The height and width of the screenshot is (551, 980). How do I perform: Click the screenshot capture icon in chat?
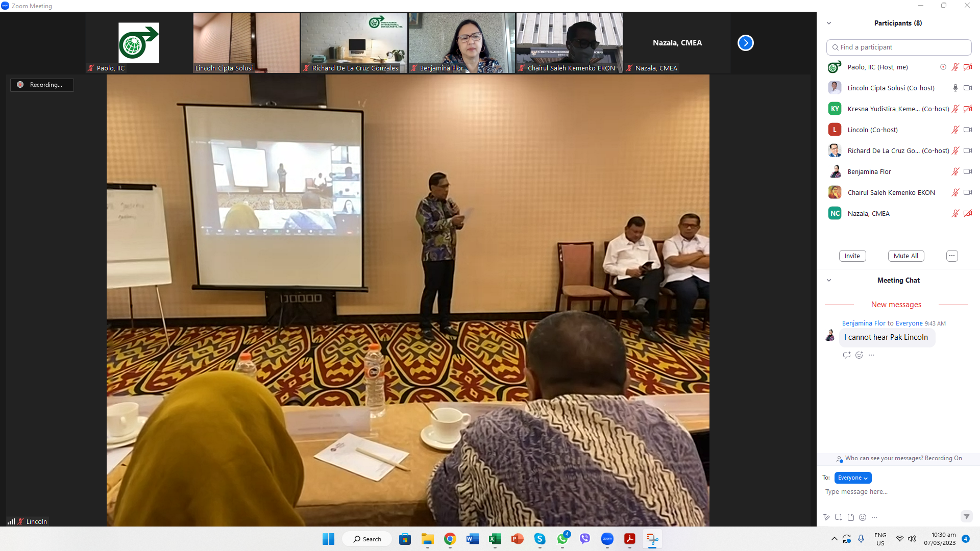click(x=839, y=517)
